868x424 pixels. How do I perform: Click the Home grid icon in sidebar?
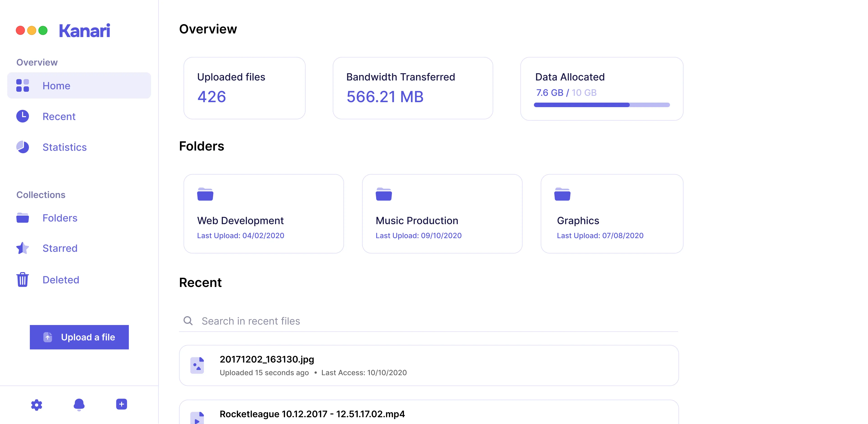[23, 86]
